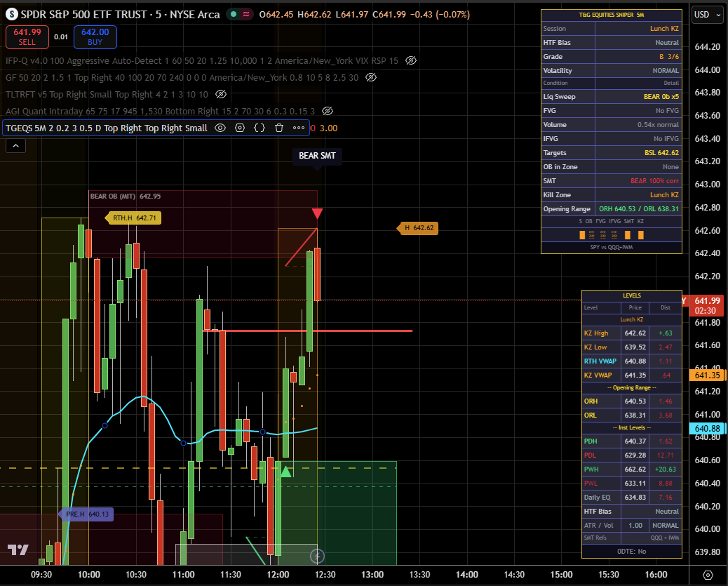The height and width of the screenshot is (586, 728).
Task: Click the KZ VWAP 641.35 price cell
Action: pos(635,375)
